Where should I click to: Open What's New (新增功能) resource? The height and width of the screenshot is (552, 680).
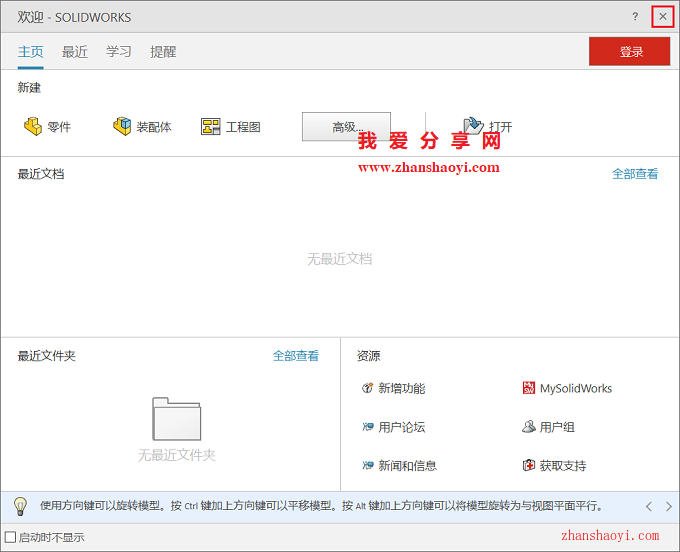[393, 388]
